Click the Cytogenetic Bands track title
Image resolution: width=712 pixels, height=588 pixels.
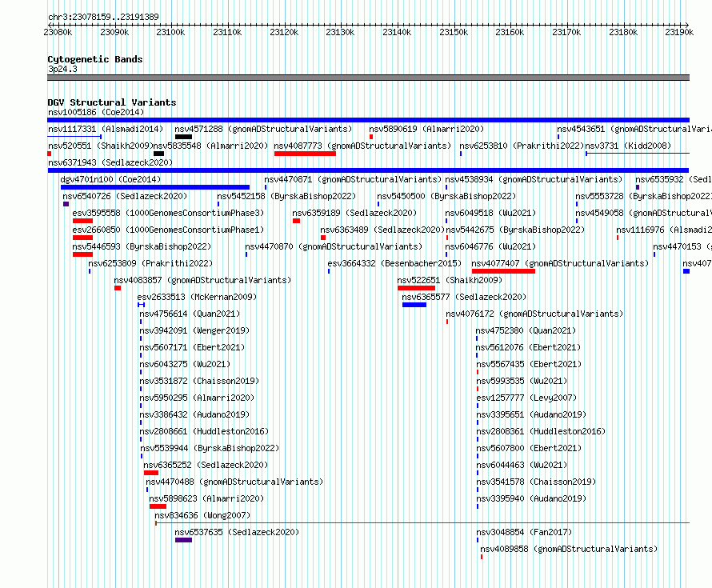click(x=95, y=59)
